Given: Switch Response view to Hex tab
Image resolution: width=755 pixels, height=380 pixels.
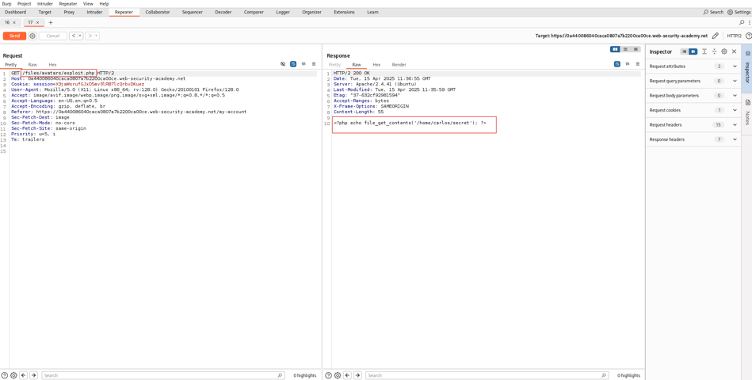Looking at the screenshot, I should [x=377, y=65].
